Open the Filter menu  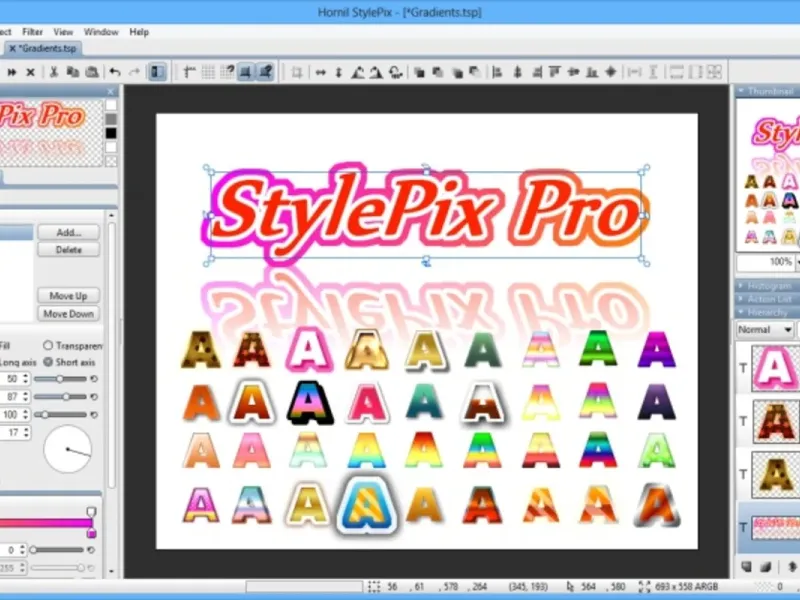pyautogui.click(x=33, y=32)
